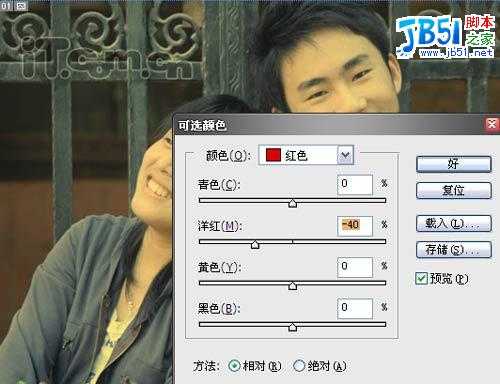Click the 方法: label text
The height and width of the screenshot is (384, 500).
[206, 366]
